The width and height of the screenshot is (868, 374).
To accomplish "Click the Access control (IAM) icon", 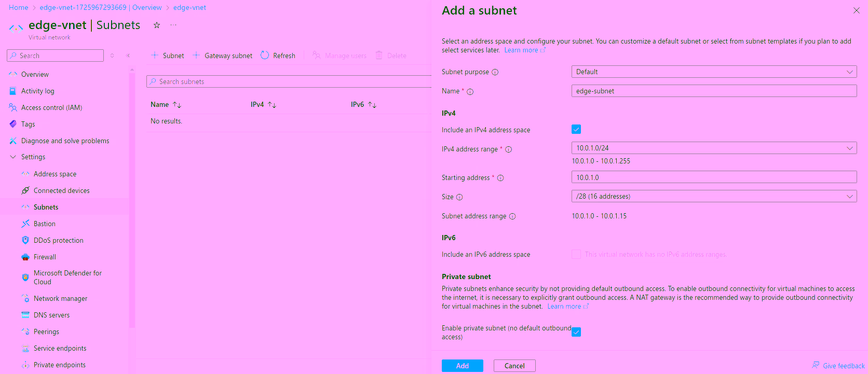I will [13, 107].
